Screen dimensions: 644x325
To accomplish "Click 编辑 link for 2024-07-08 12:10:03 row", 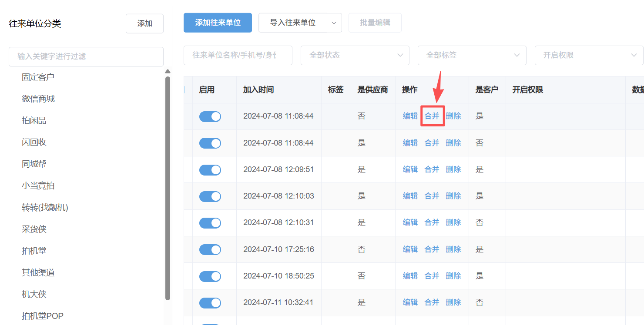I will point(410,196).
